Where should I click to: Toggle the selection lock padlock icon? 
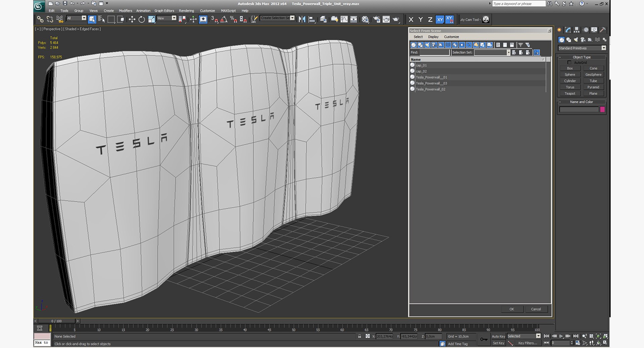pos(360,336)
